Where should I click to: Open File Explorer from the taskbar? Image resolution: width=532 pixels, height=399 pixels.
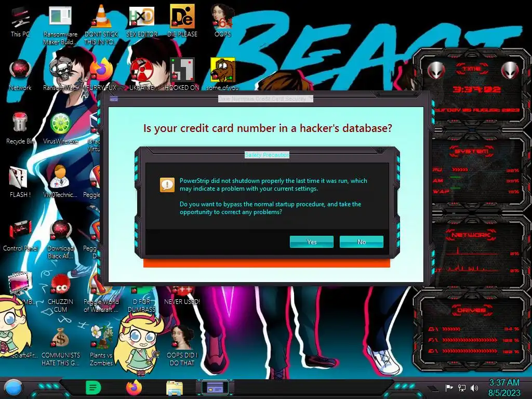[175, 388]
